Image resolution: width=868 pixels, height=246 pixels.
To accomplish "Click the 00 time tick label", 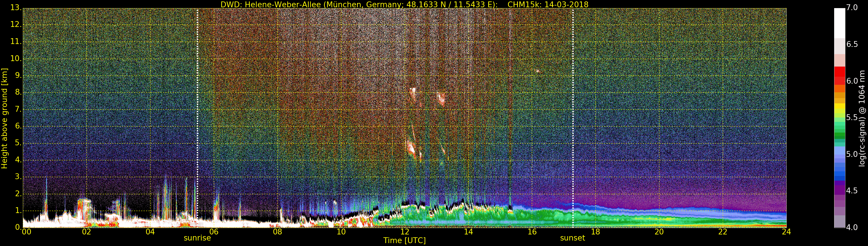I will click(26, 232).
